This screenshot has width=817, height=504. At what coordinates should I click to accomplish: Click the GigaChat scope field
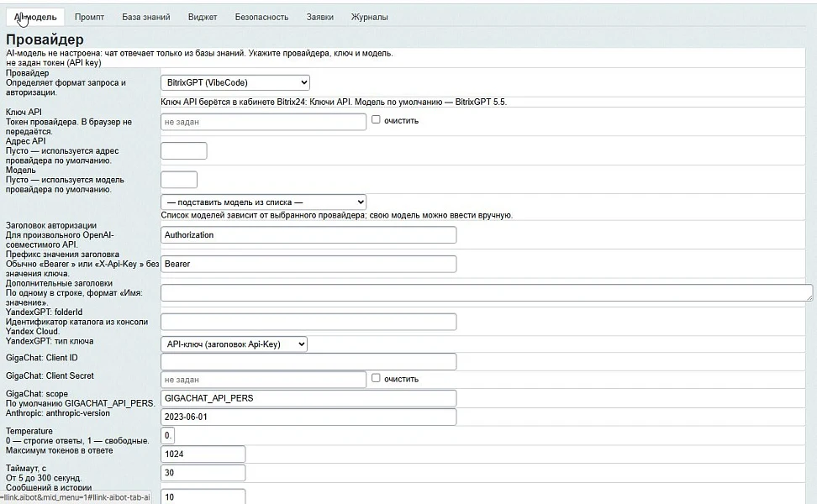(308, 398)
